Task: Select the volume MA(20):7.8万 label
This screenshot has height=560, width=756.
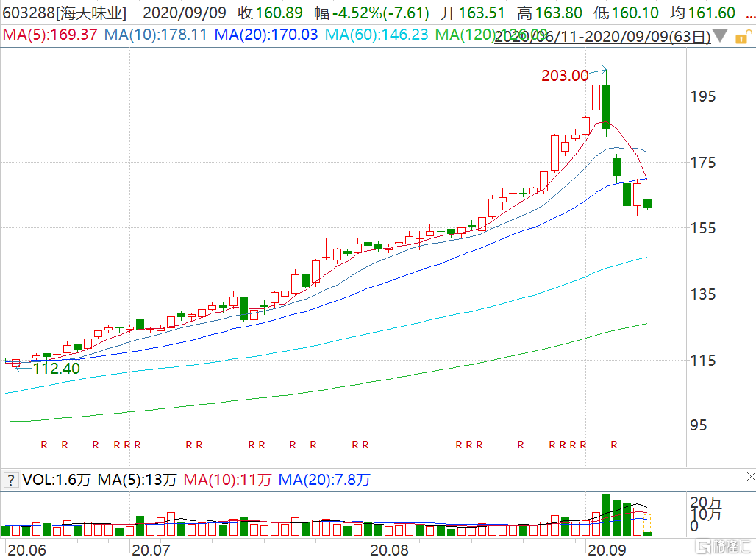Action: click(x=324, y=480)
